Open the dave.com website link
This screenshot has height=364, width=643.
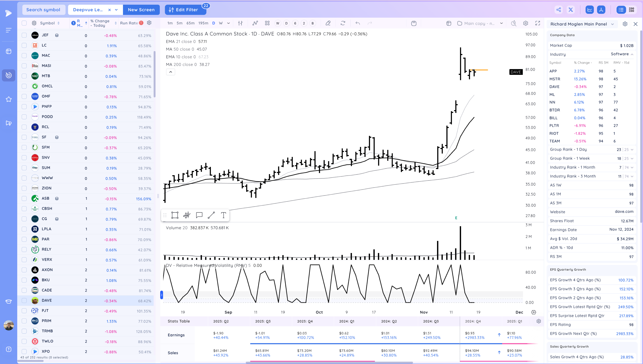[x=624, y=212]
